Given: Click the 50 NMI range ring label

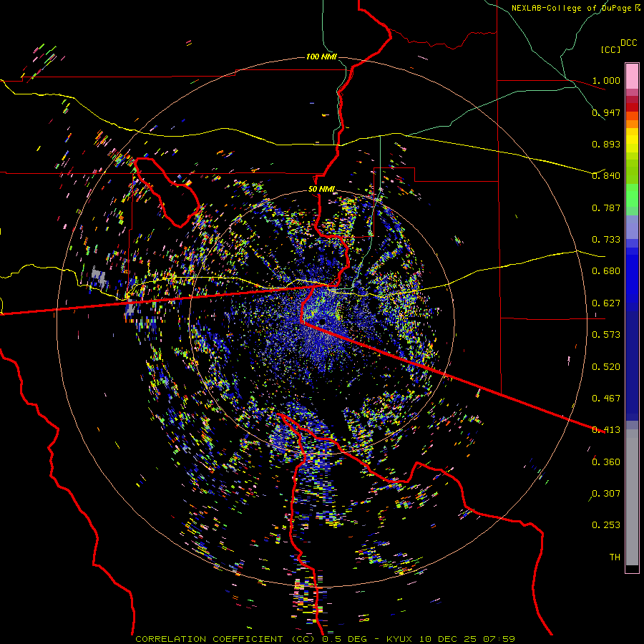Looking at the screenshot, I should 321,190.
